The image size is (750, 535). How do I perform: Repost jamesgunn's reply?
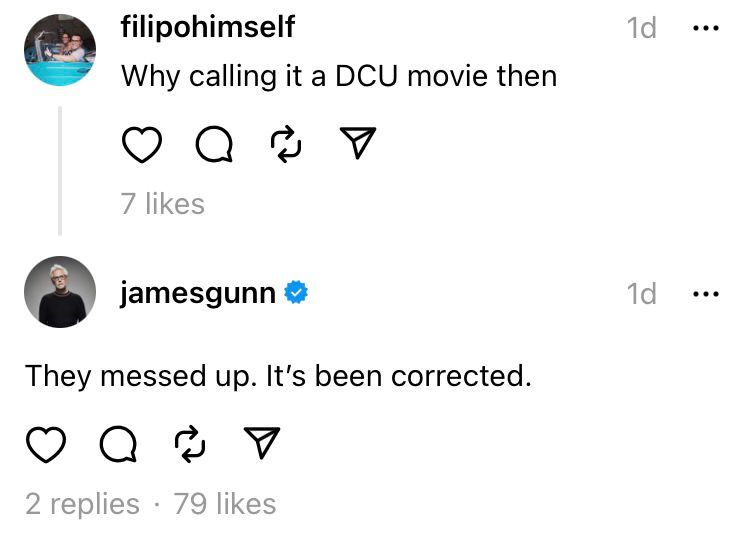tap(190, 444)
